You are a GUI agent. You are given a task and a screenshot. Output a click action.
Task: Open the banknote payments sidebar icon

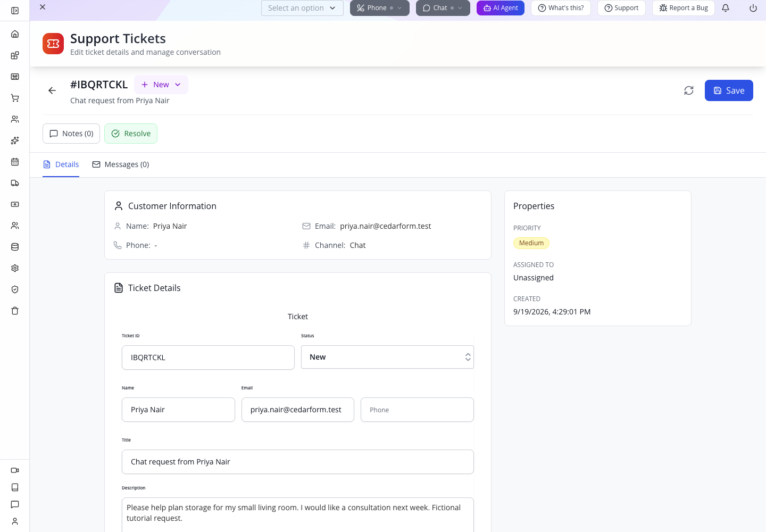tap(15, 204)
